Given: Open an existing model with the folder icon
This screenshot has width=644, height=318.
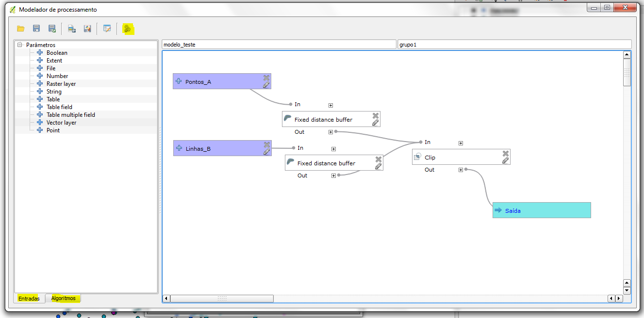Looking at the screenshot, I should coord(21,29).
